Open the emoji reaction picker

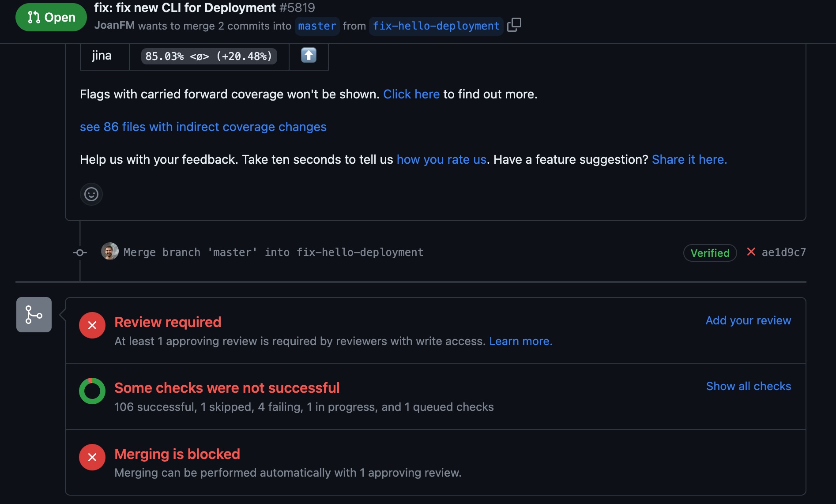(x=91, y=194)
